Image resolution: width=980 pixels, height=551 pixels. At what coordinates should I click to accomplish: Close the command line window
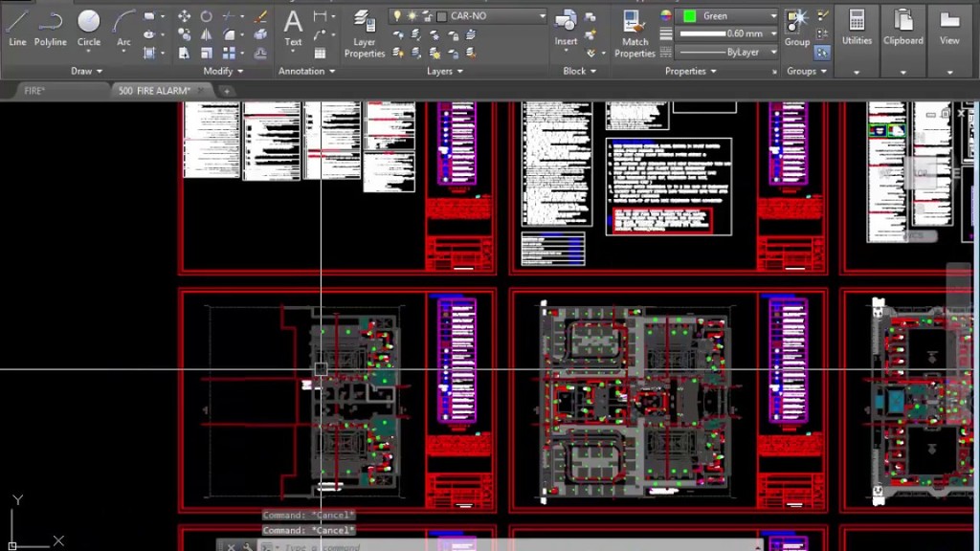pyautogui.click(x=231, y=546)
